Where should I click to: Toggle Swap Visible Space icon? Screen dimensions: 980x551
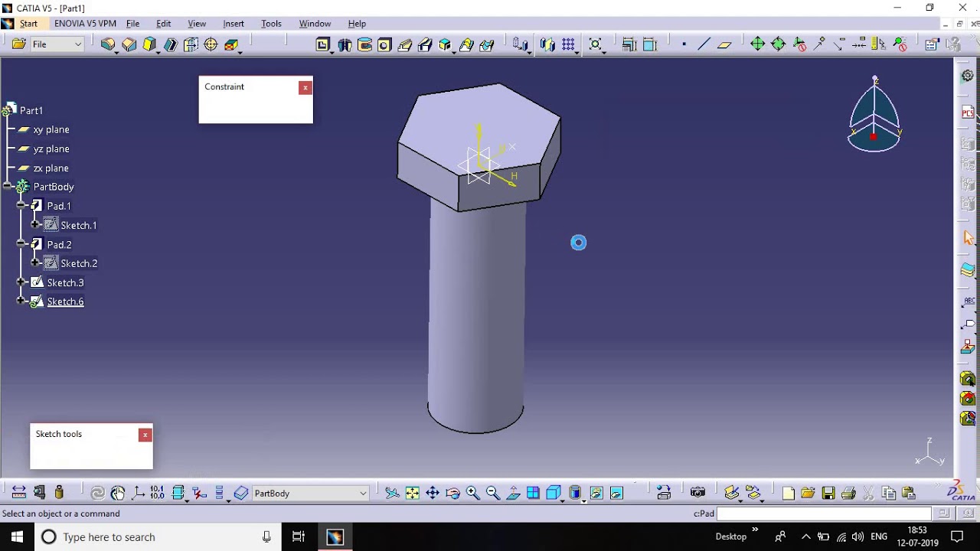pos(616,493)
